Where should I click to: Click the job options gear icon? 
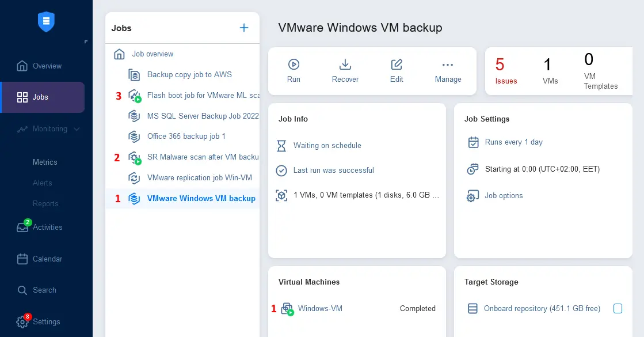472,196
